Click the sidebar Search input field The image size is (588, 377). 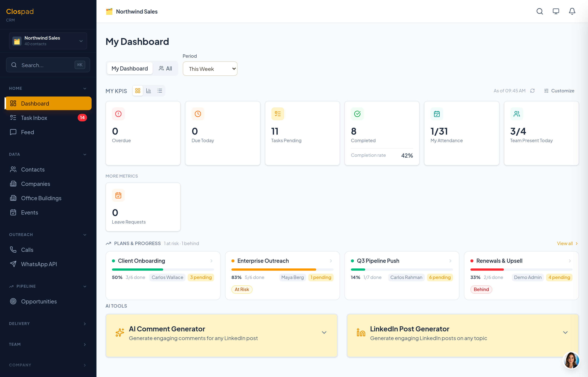tap(48, 65)
